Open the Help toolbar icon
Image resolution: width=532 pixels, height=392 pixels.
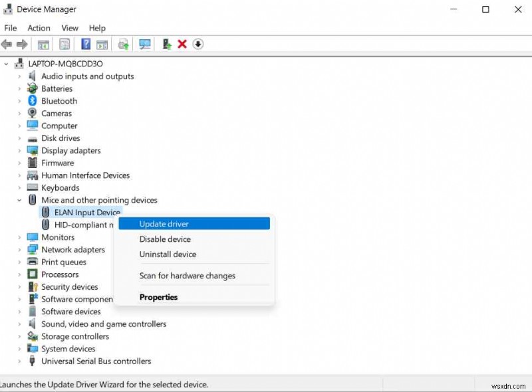pos(84,44)
